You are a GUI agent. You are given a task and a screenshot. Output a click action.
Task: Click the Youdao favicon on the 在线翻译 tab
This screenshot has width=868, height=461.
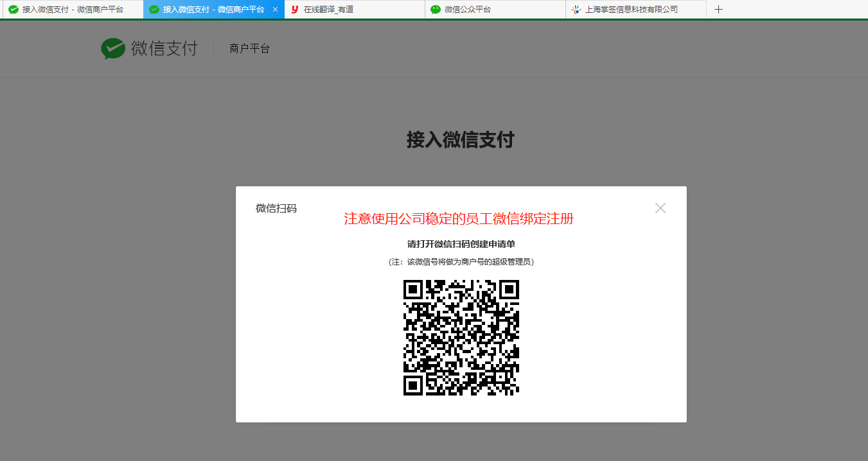[x=295, y=10]
